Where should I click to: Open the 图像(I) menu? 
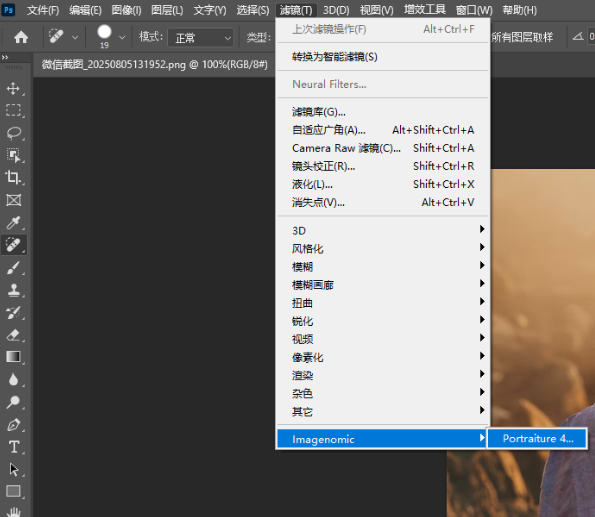pos(126,10)
